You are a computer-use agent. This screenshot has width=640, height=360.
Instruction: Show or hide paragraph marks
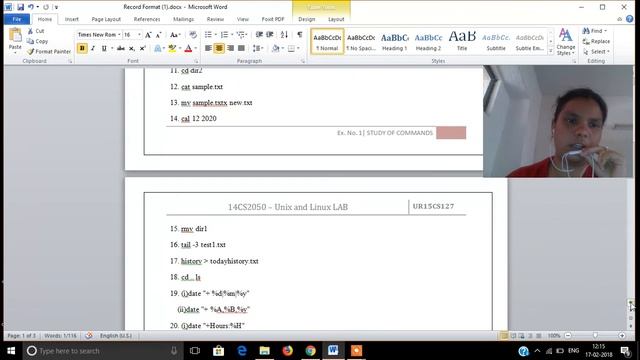(x=300, y=35)
